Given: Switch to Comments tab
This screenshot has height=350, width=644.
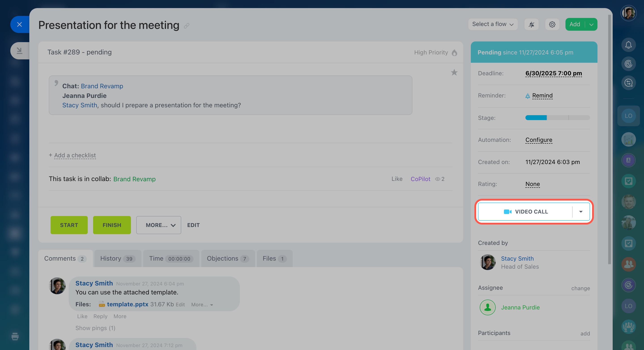Looking at the screenshot, I should 66,259.
